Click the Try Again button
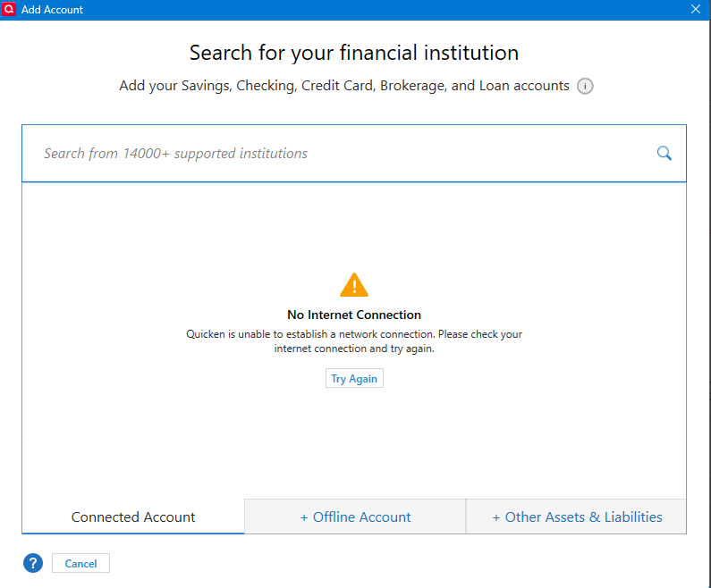Image resolution: width=711 pixels, height=588 pixels. pos(354,378)
